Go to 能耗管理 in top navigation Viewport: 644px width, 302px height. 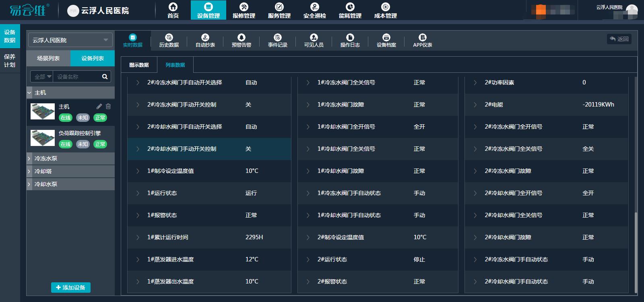[350, 10]
